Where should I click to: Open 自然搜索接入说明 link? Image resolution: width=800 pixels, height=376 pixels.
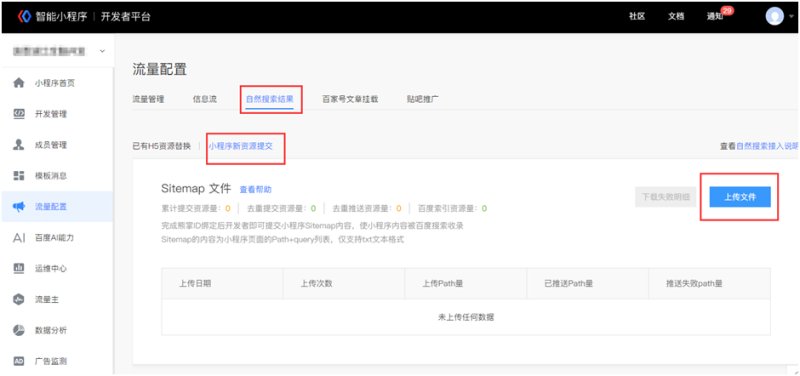[x=768, y=146]
